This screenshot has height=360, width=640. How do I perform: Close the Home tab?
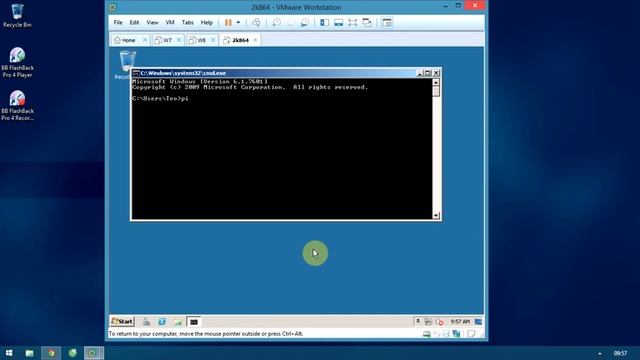(144, 40)
